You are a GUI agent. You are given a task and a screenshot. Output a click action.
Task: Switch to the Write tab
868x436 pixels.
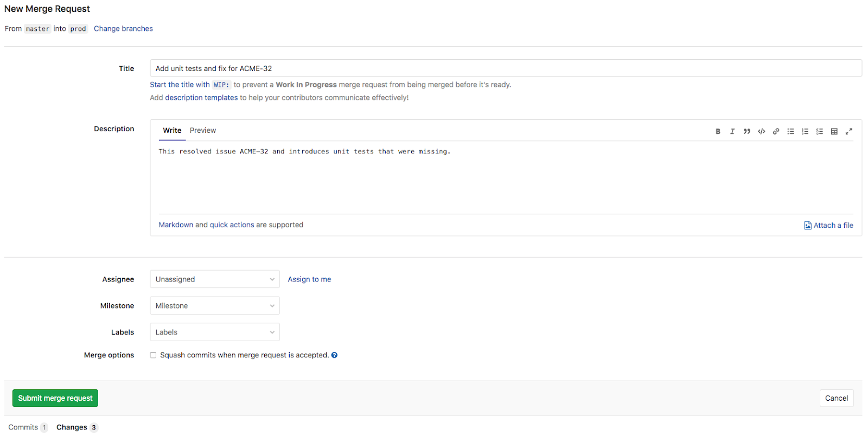[x=172, y=131]
